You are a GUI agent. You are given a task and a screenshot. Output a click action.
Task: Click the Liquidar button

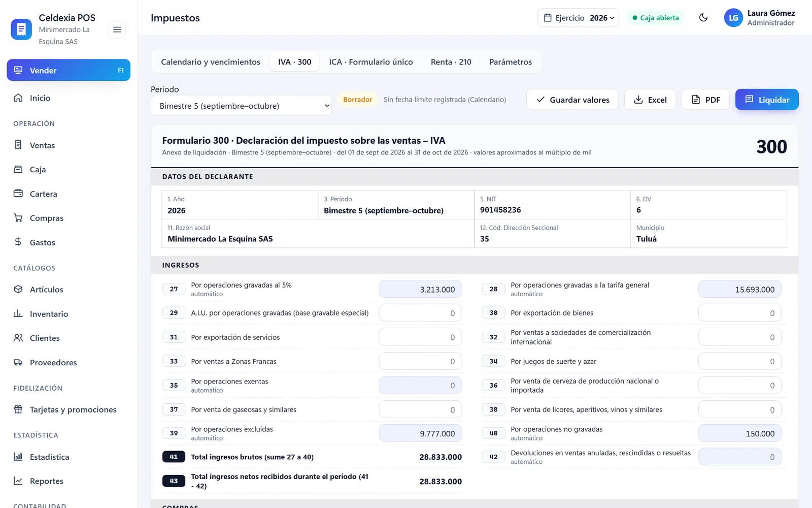pyautogui.click(x=767, y=100)
